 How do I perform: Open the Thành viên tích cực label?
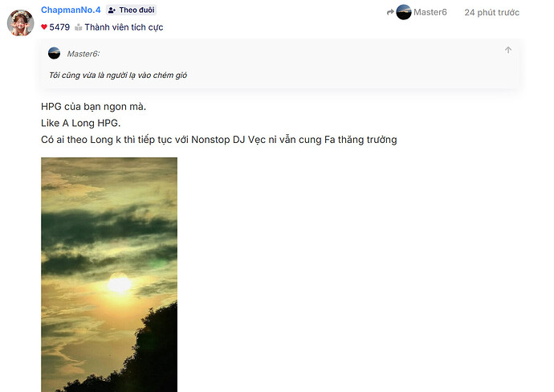[x=124, y=27]
